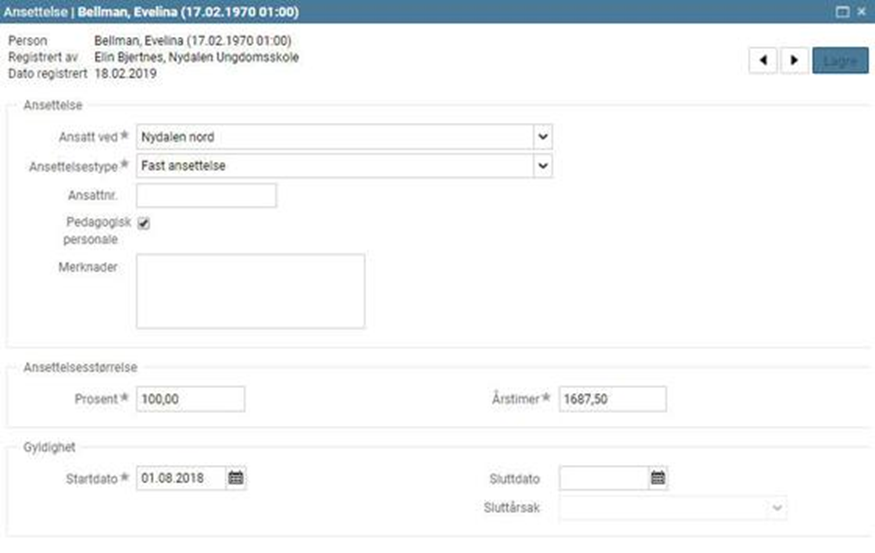Expand the Ansatt ved dropdown
This screenshot has height=553, width=875.
coord(542,137)
